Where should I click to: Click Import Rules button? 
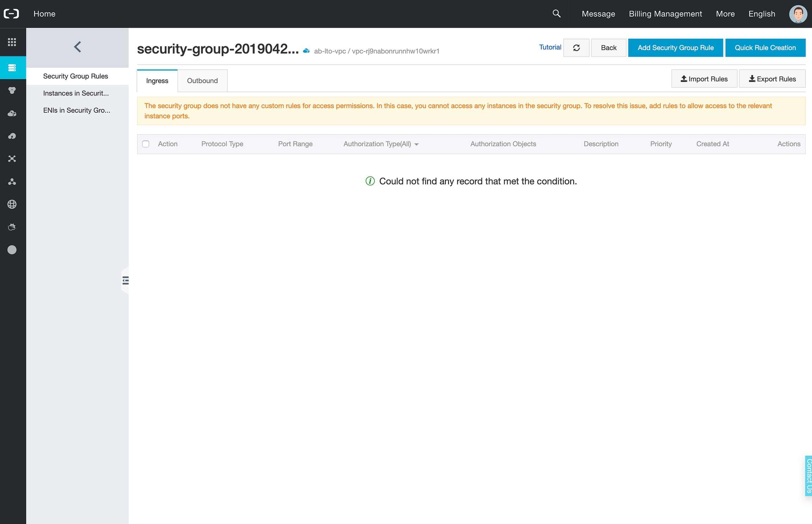tap(704, 79)
